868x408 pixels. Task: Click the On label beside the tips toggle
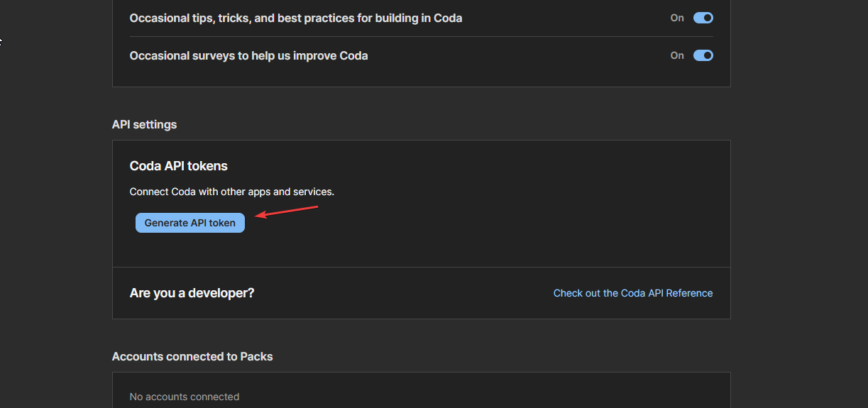click(x=677, y=18)
